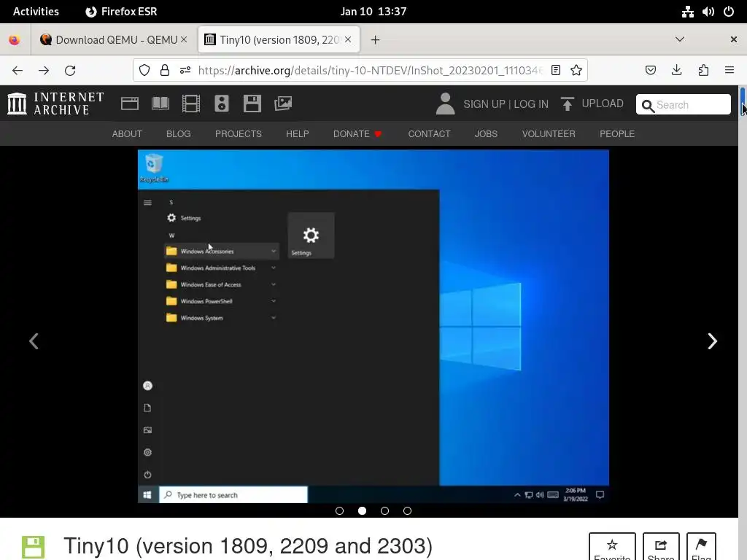
Task: Open the Software floppy disk icon
Action: pos(252,104)
